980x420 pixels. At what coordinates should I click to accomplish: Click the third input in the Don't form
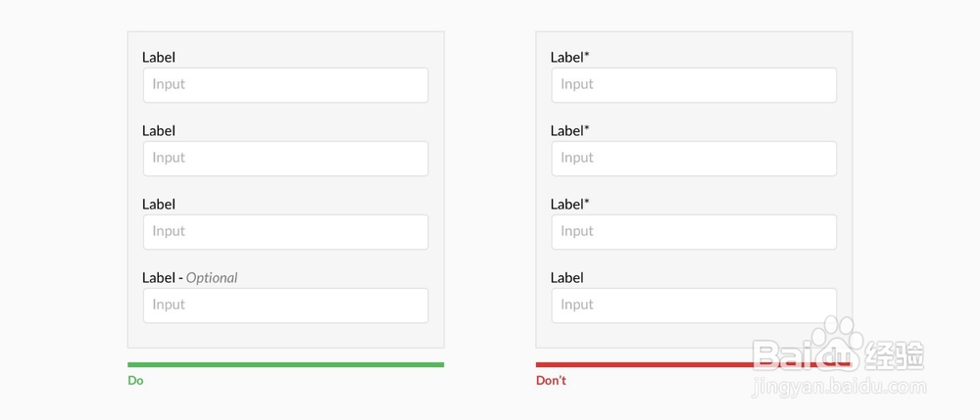694,232
